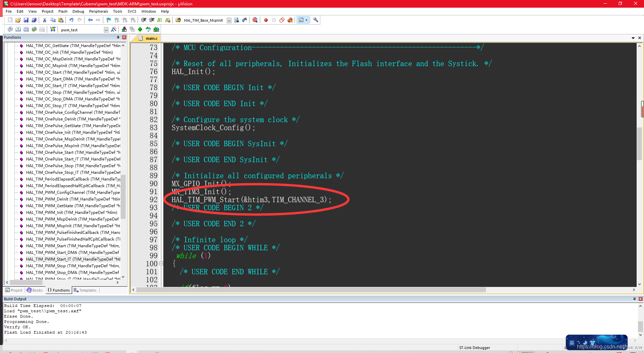Screen dimensions: 644x353
Task: Navigate backwards with the blue left arrow
Action: click(x=90, y=20)
